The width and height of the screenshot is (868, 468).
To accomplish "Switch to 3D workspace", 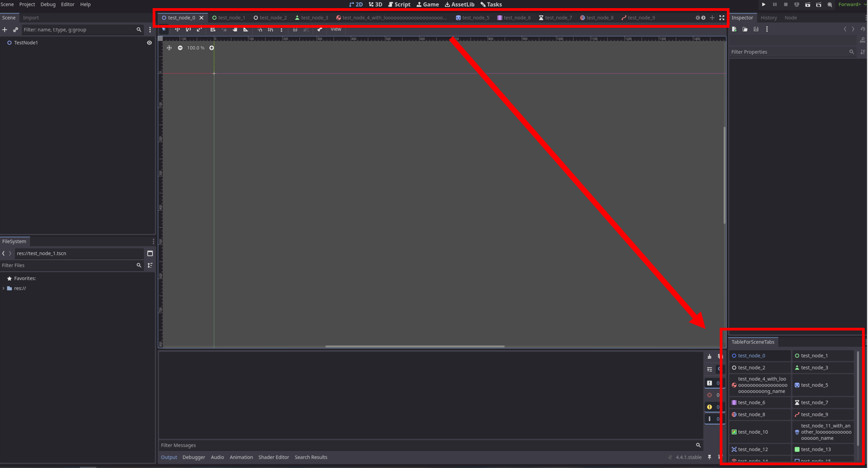I will pyautogui.click(x=375, y=4).
